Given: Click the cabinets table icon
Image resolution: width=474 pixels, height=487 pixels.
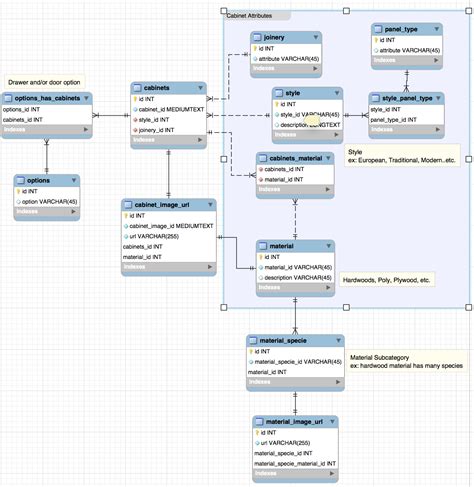Looking at the screenshot, I should click(x=137, y=88).
